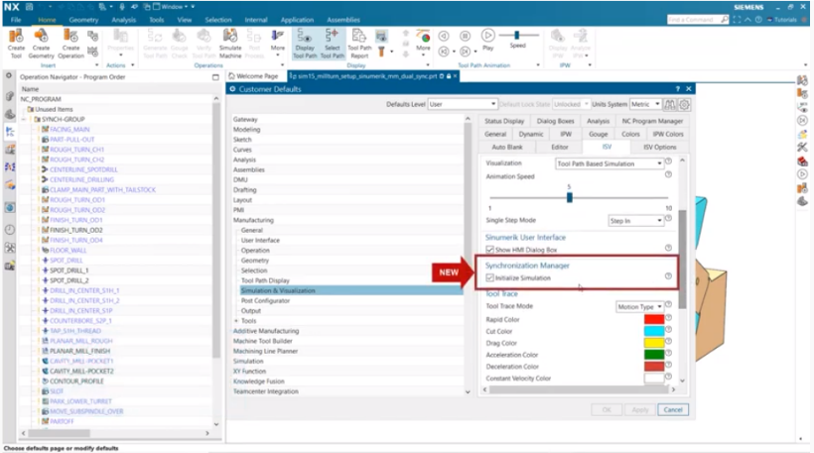Switch to the Assemblies ribbon tab

[x=343, y=20]
